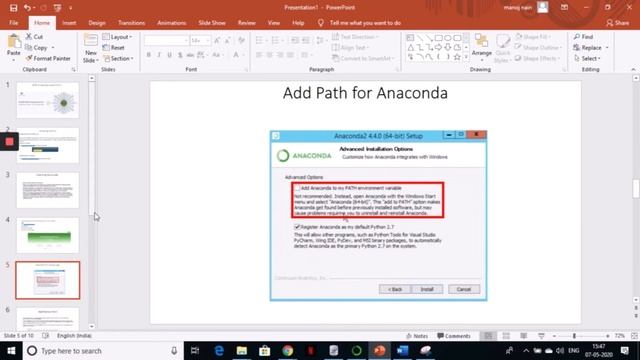Open the font name combo box
Image resolution: width=640 pixels, height=360 pixels.
click(166, 40)
